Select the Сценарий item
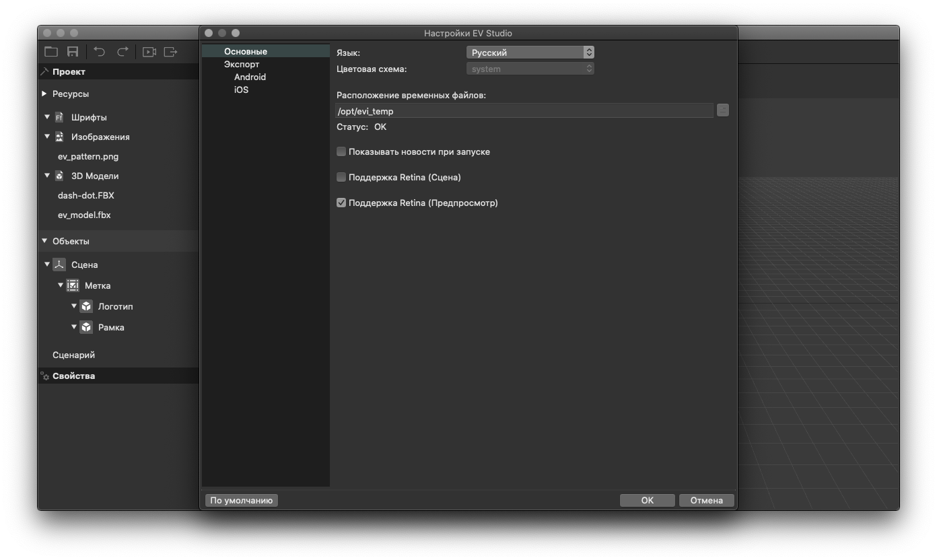The image size is (937, 560). tap(74, 355)
